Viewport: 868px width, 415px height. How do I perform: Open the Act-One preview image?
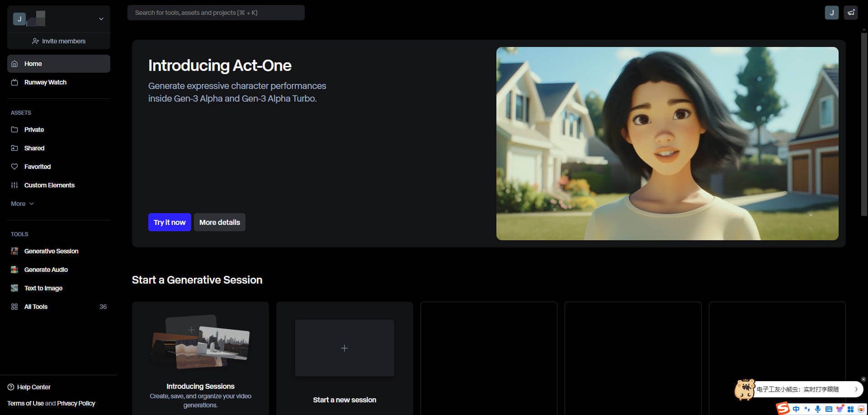pyautogui.click(x=667, y=144)
